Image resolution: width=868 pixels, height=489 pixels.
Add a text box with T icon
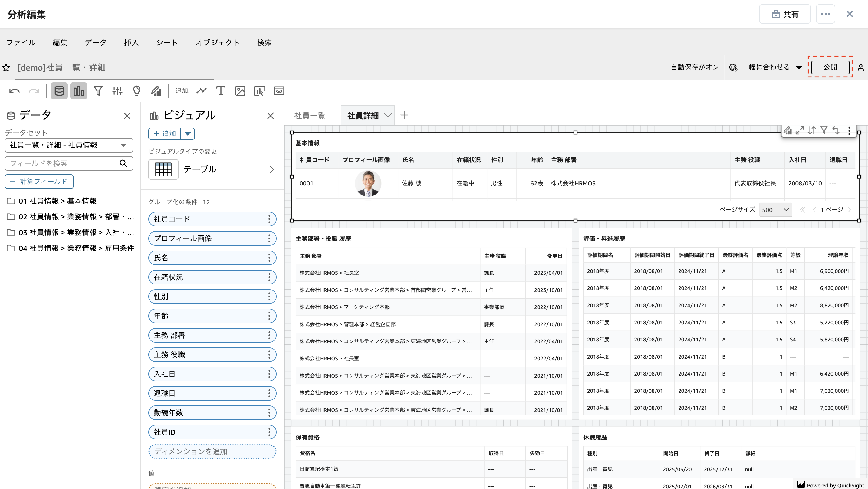point(221,91)
